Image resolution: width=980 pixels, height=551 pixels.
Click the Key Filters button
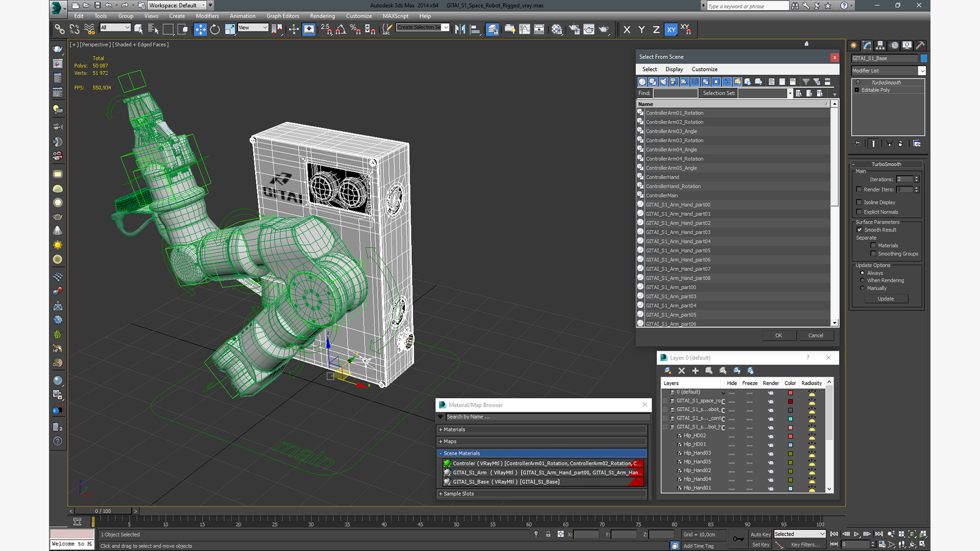805,545
